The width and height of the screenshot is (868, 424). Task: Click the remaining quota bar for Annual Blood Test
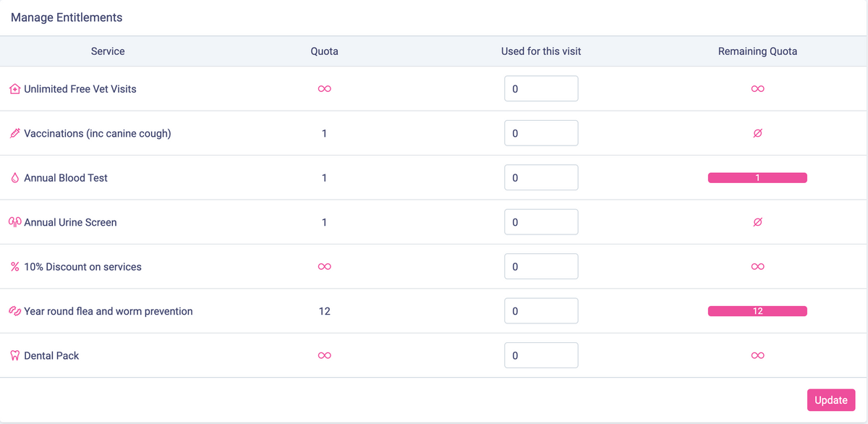click(x=757, y=178)
